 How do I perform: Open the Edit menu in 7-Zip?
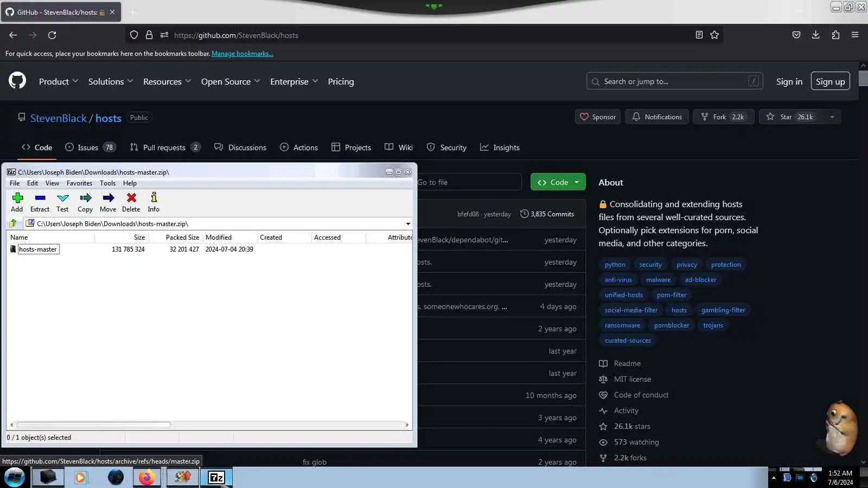pyautogui.click(x=33, y=183)
